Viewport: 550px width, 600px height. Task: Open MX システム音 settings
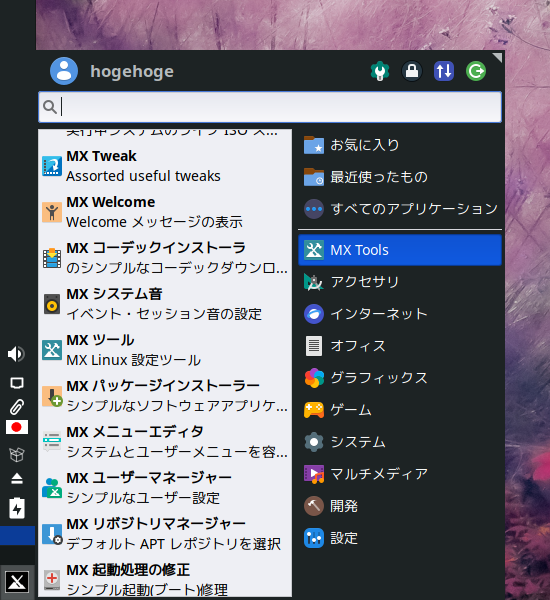(165, 304)
